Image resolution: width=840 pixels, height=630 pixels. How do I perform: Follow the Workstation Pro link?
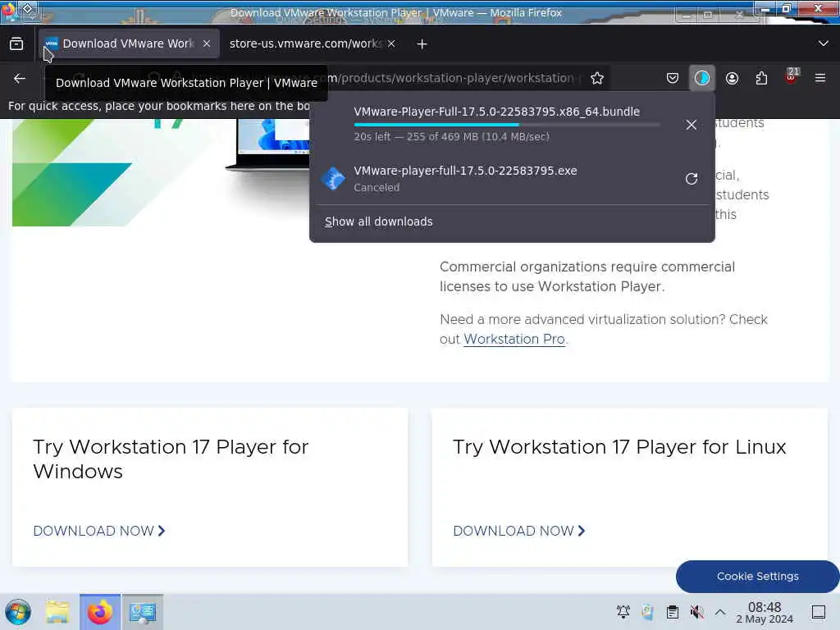(x=514, y=339)
